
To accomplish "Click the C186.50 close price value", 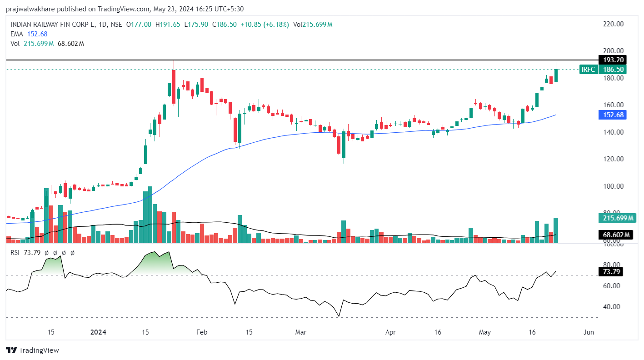I will coord(225,25).
